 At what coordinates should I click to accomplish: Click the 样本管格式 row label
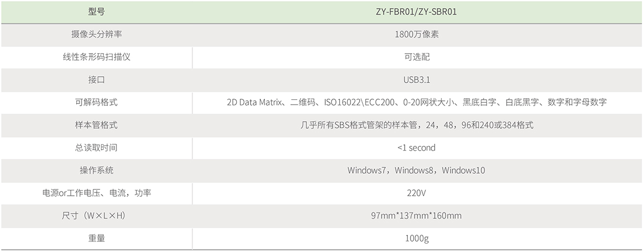point(97,125)
